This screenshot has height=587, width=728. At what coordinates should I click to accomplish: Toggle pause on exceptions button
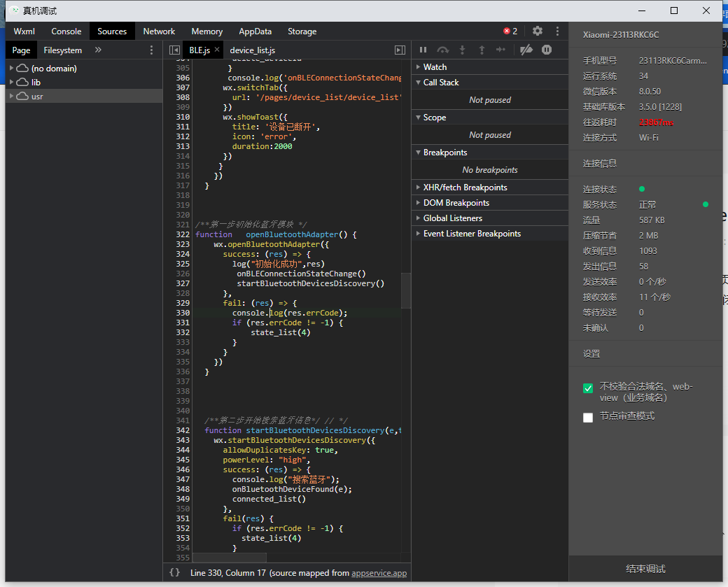[547, 50]
